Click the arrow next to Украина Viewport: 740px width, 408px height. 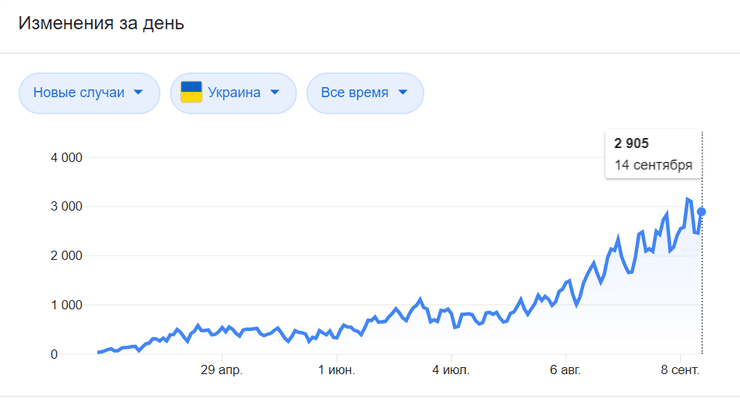point(275,93)
